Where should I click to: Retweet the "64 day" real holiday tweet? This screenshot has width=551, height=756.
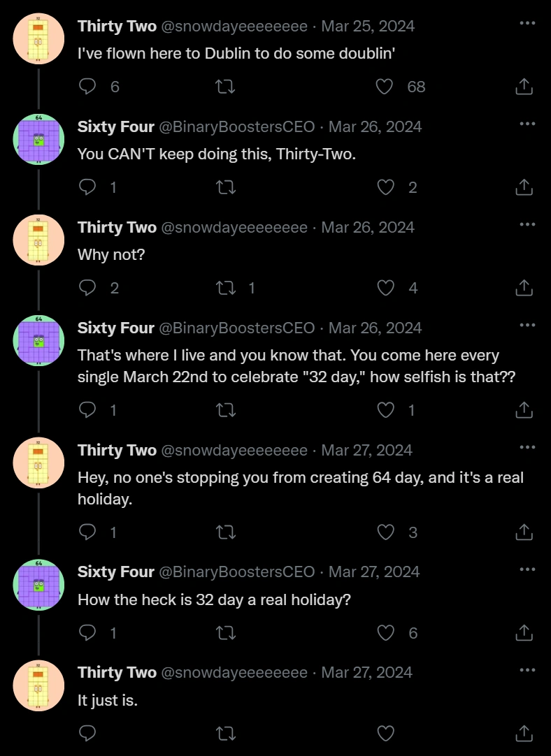226,532
